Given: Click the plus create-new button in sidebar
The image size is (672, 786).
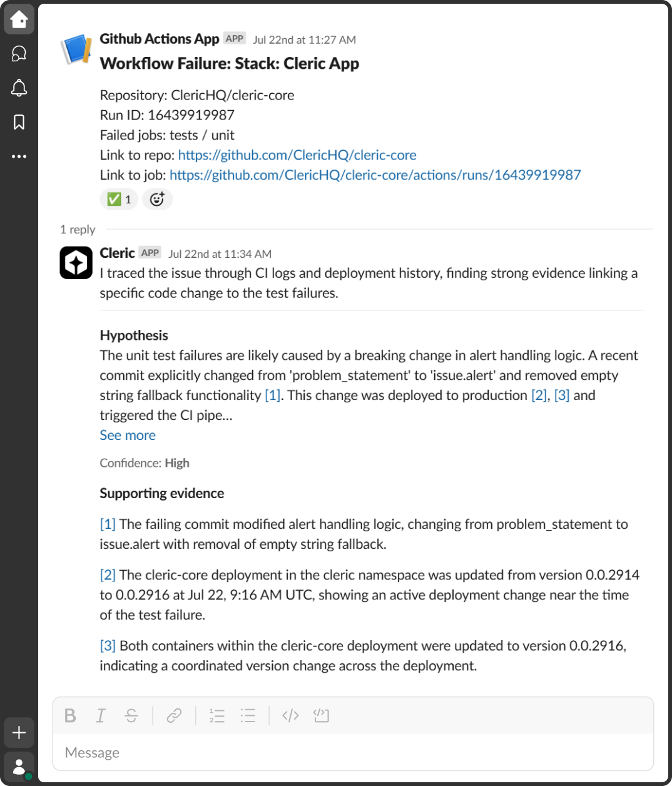Looking at the screenshot, I should (19, 733).
